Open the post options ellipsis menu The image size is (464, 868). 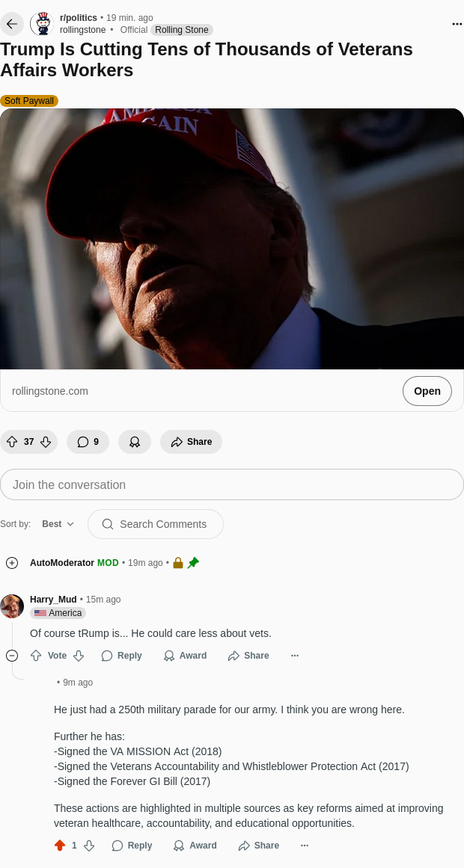tap(457, 24)
